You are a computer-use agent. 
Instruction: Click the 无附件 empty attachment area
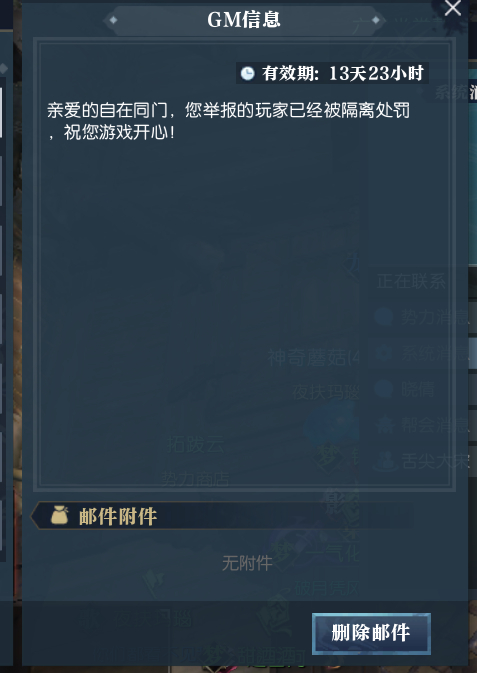click(247, 563)
